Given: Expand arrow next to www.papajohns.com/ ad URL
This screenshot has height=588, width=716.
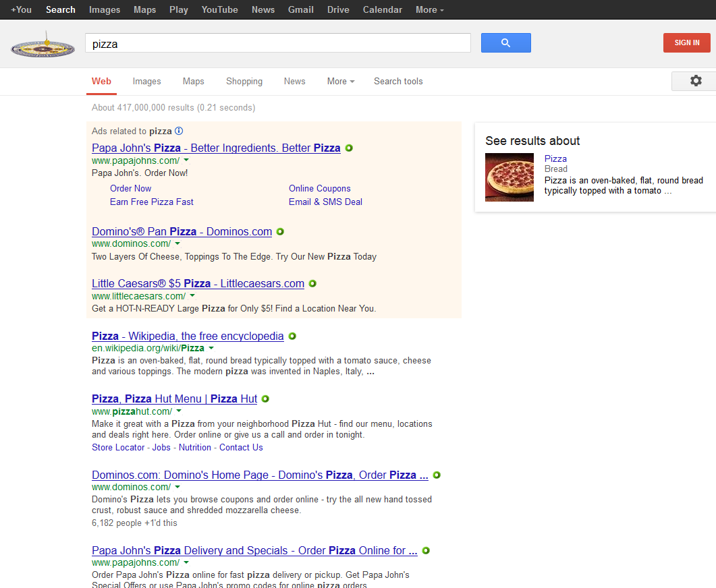Looking at the screenshot, I should [186, 160].
